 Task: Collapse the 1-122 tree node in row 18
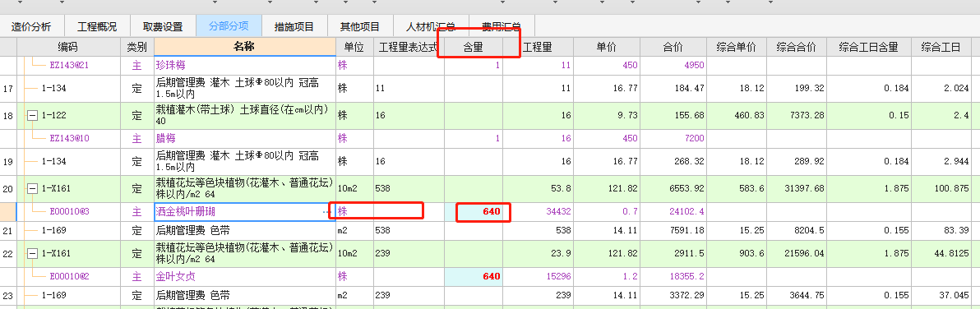click(x=33, y=116)
